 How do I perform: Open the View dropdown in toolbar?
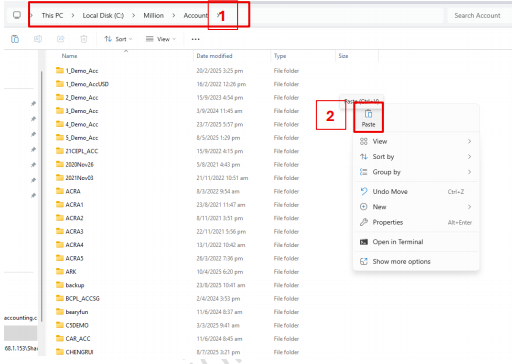tap(161, 39)
